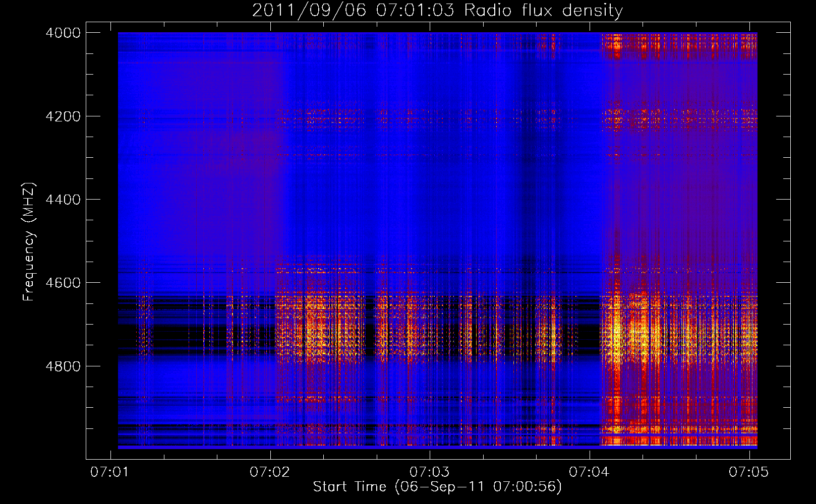The height and width of the screenshot is (504, 816).
Task: Click the 4200 frequency tick label
Action: [x=63, y=116]
